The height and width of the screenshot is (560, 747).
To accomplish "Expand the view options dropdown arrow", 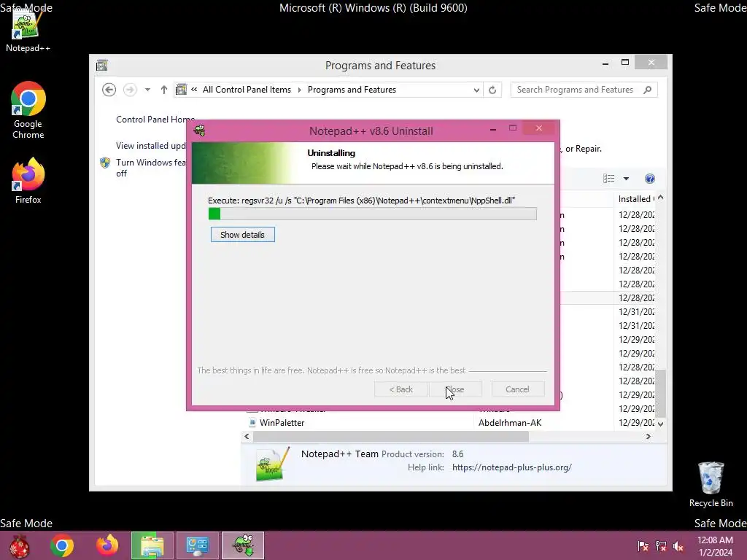I will point(626,179).
